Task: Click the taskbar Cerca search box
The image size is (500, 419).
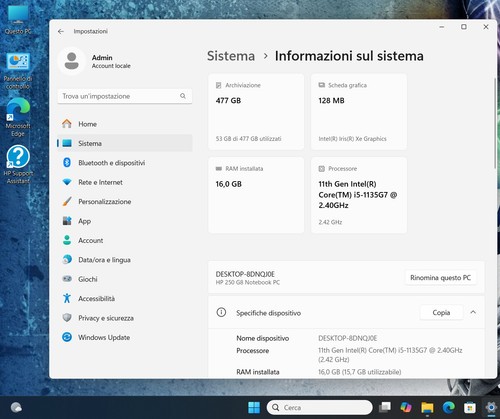Action: (x=320, y=407)
